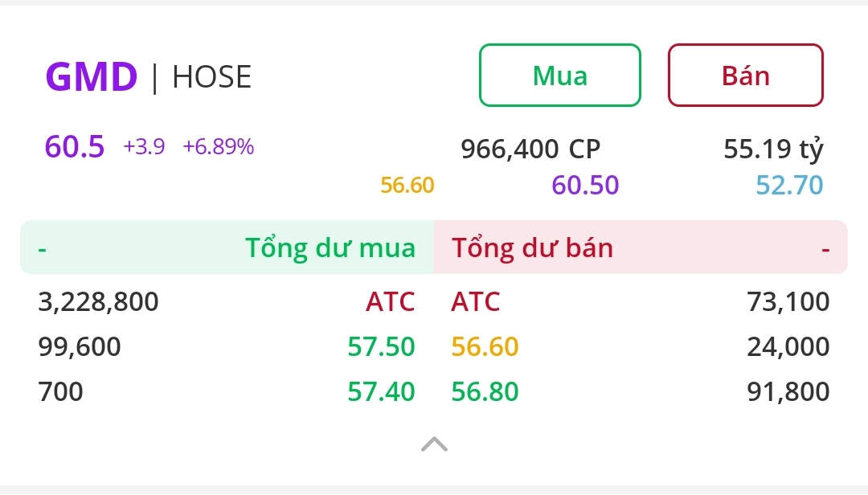Tap the Tổng dư bán header

(x=532, y=247)
